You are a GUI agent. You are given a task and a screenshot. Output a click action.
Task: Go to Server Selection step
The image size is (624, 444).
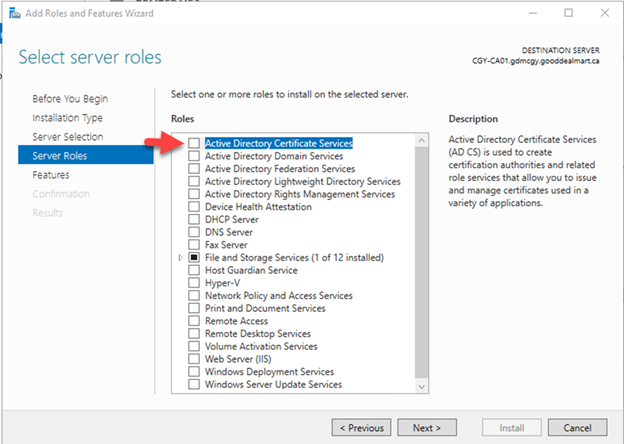pos(68,137)
